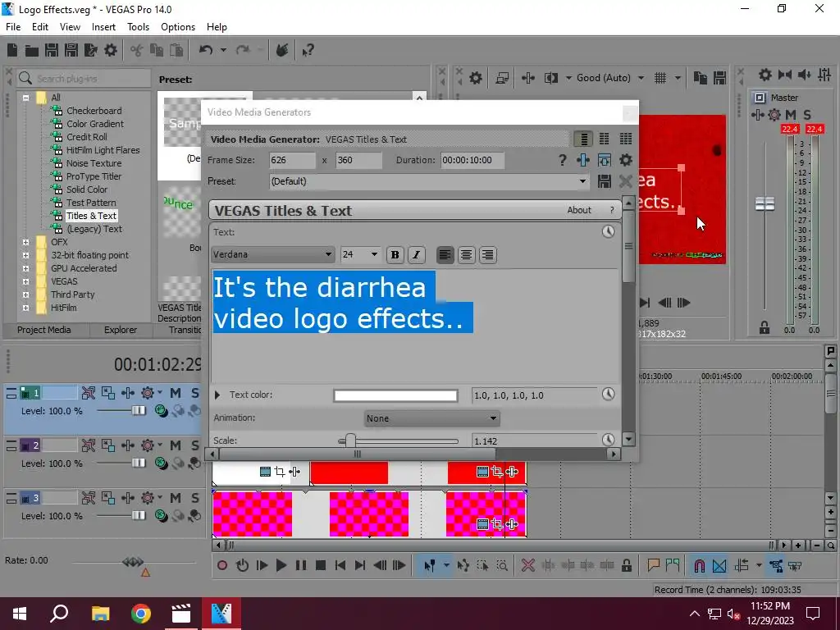
Task: Mute Track 3 with M button
Action: point(176,498)
